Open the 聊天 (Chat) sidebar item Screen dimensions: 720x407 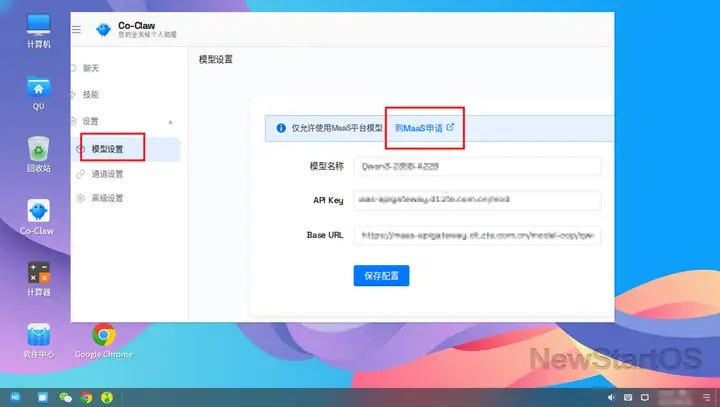(x=91, y=68)
